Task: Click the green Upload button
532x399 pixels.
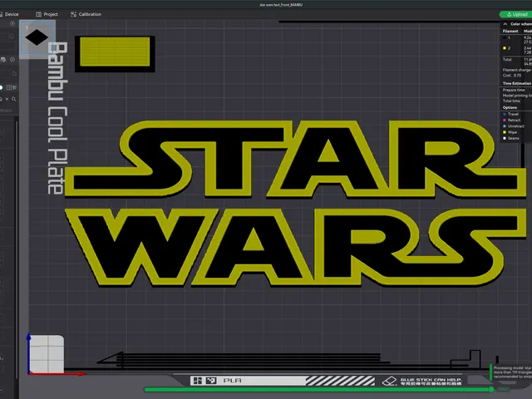Action: [x=516, y=14]
